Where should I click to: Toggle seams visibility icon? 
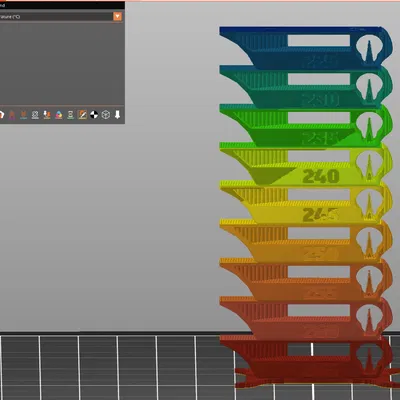35,115
